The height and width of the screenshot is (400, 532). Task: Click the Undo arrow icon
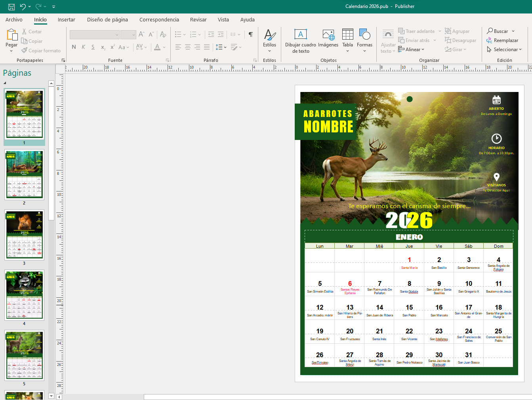tap(23, 7)
